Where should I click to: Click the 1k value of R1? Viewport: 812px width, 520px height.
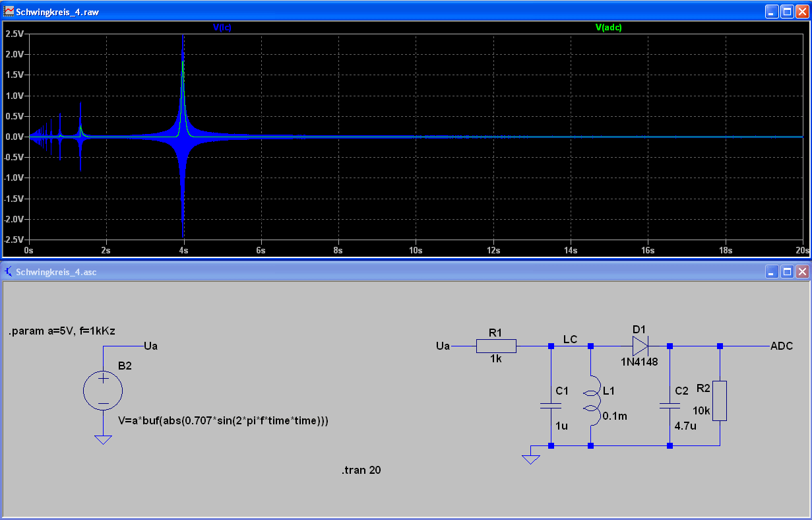496,359
